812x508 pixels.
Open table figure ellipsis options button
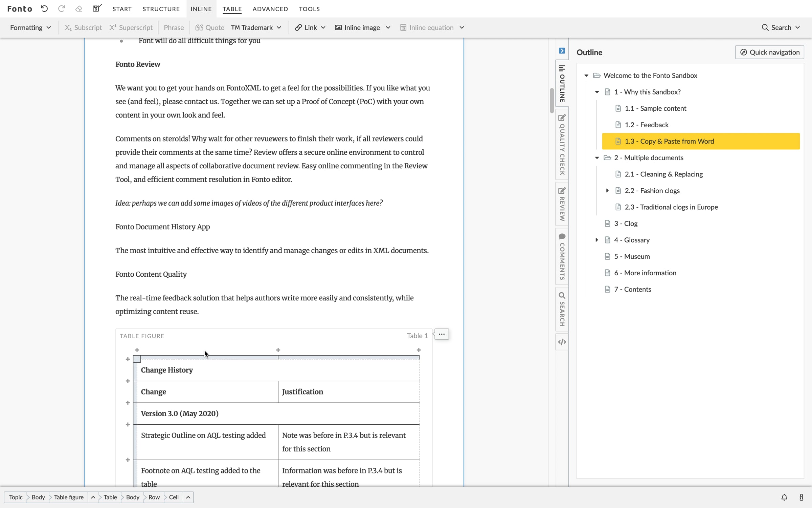click(442, 334)
